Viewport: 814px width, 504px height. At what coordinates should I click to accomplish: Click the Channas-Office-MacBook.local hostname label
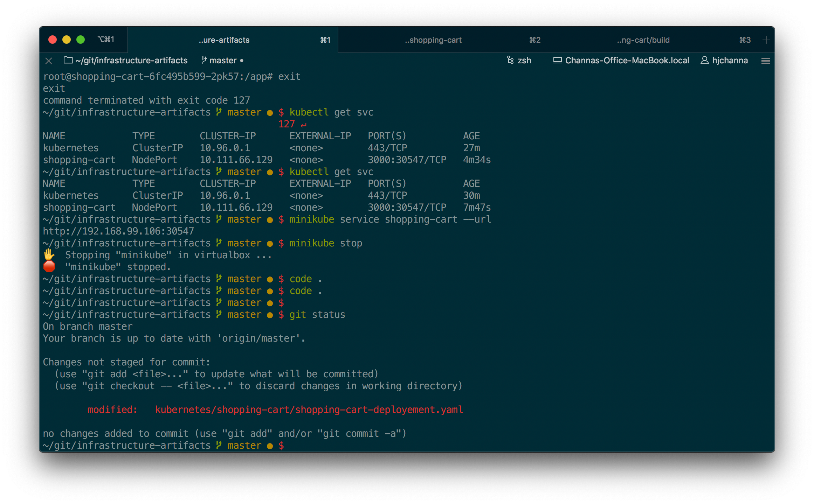point(627,61)
